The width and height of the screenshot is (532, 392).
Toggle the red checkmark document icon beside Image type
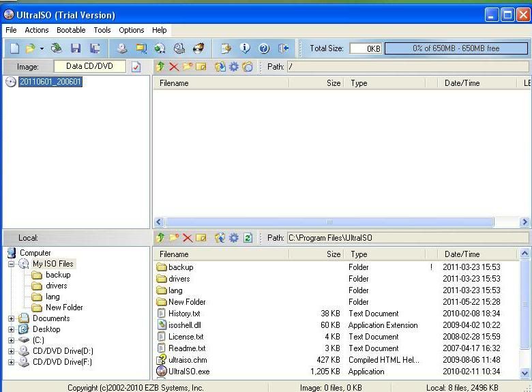pos(136,67)
